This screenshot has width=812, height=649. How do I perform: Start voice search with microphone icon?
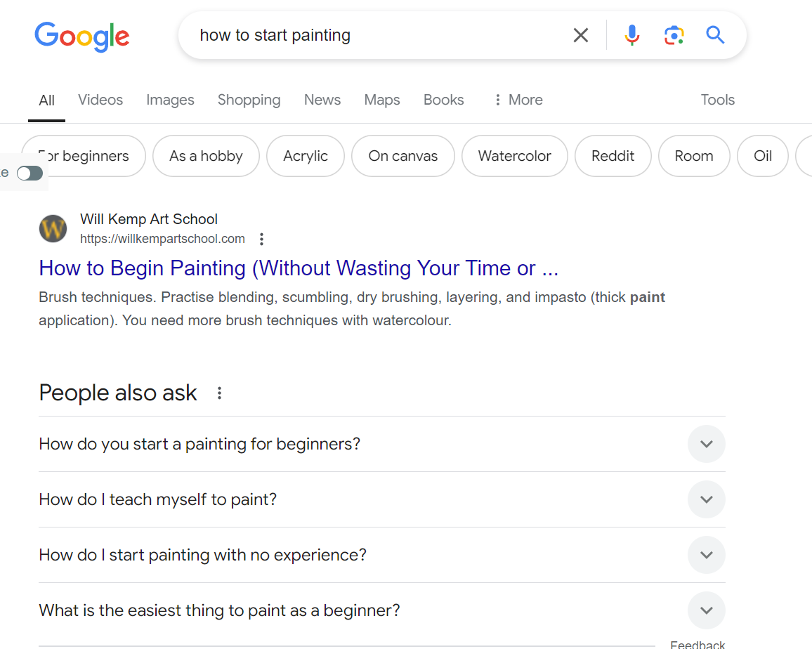coord(632,35)
